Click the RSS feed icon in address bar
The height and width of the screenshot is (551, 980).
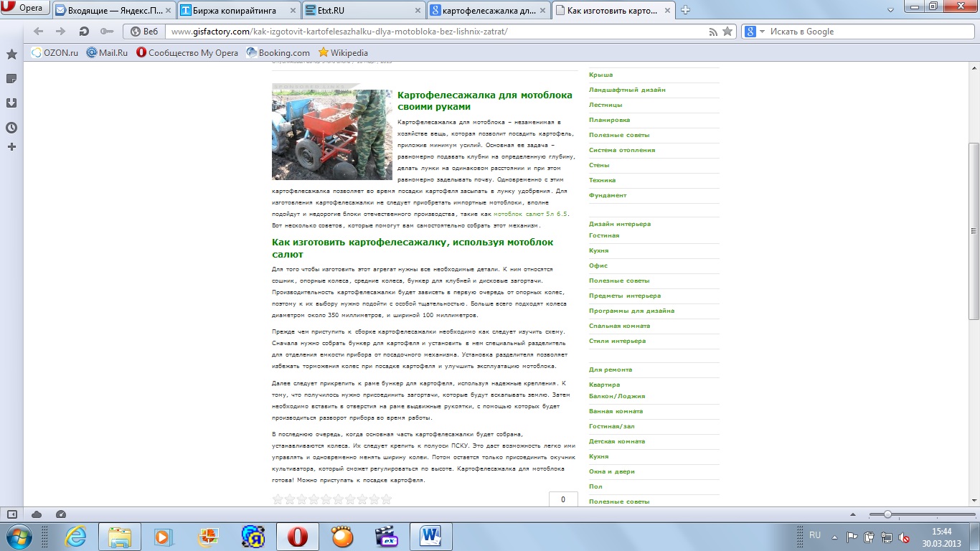(x=713, y=32)
